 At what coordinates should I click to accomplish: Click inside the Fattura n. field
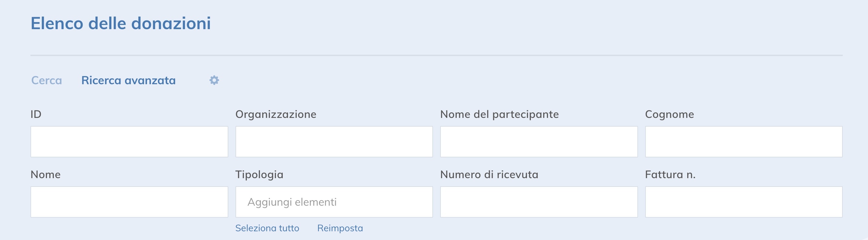click(x=744, y=201)
